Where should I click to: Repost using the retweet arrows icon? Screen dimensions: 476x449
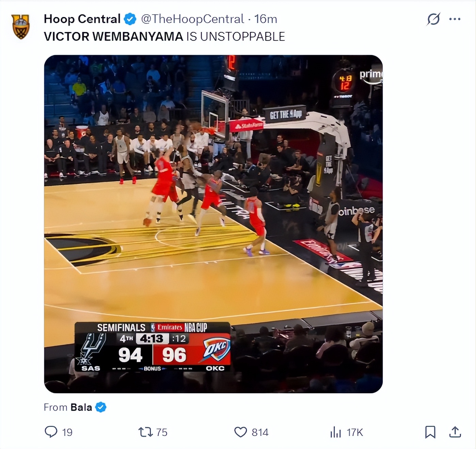point(145,432)
